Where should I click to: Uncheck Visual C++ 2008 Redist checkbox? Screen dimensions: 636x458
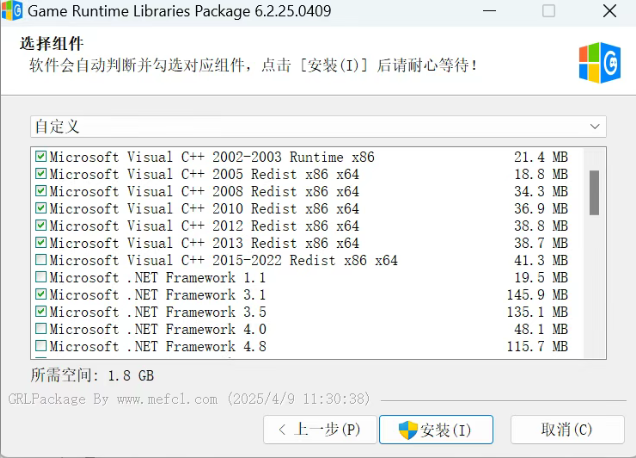tap(41, 191)
